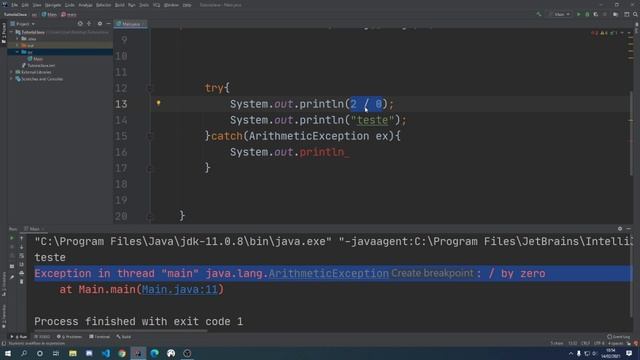This screenshot has height=360, width=640.
Task: Click the ArithmeticException link in console
Action: coord(329,273)
